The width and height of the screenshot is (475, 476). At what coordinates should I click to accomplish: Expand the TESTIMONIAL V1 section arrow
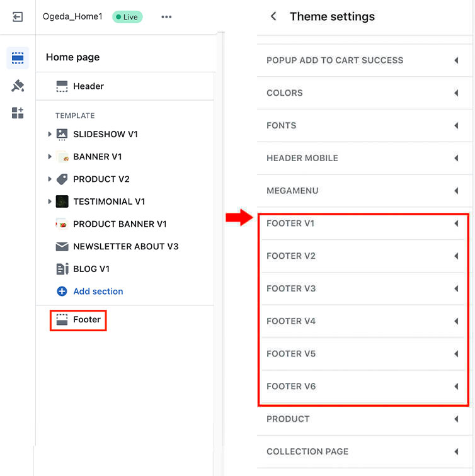(50, 201)
